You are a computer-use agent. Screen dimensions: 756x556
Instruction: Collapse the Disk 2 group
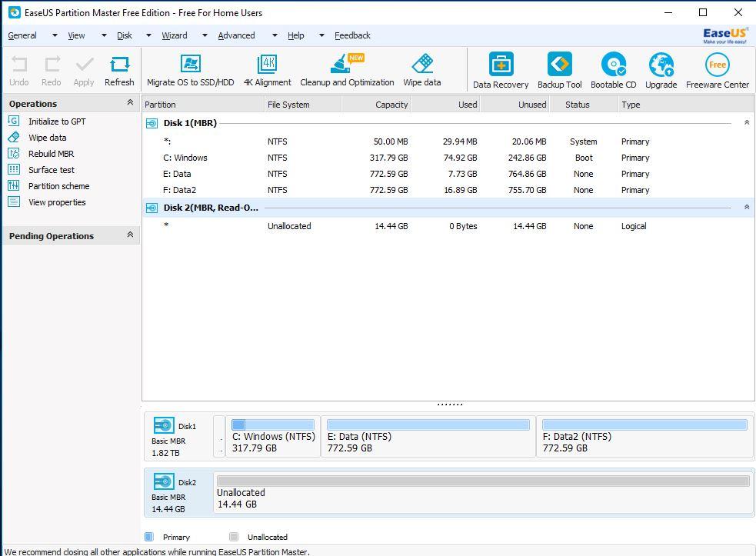746,207
